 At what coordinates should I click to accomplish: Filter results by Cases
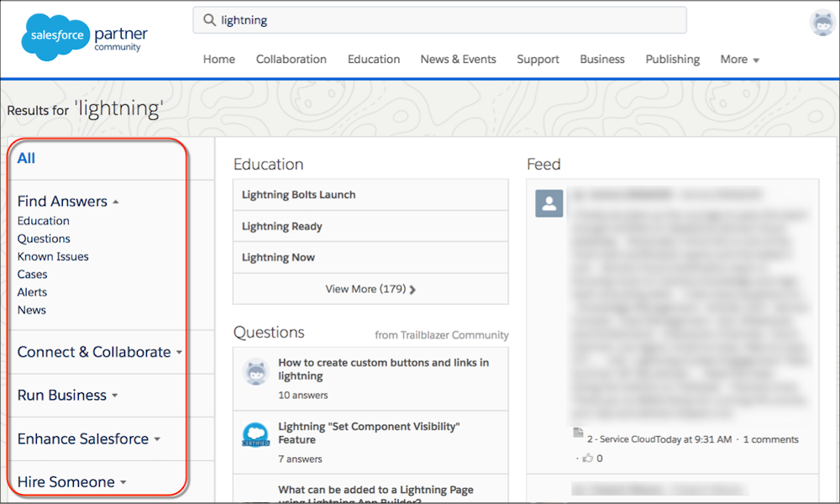click(32, 274)
